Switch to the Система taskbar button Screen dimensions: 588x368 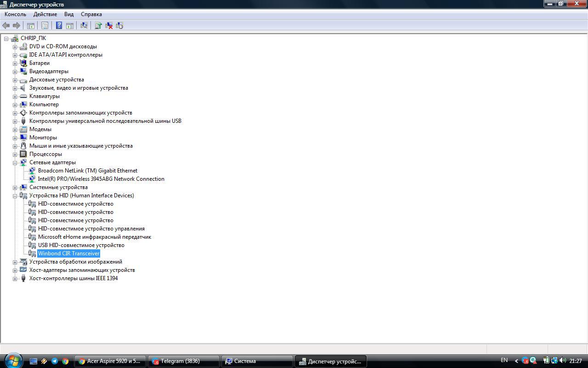[257, 361]
